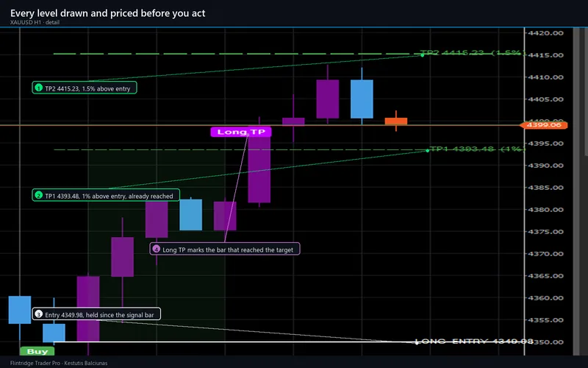This screenshot has width=588, height=368.
Task: Select the blue candle between 4375 and 4382
Action: click(191, 214)
